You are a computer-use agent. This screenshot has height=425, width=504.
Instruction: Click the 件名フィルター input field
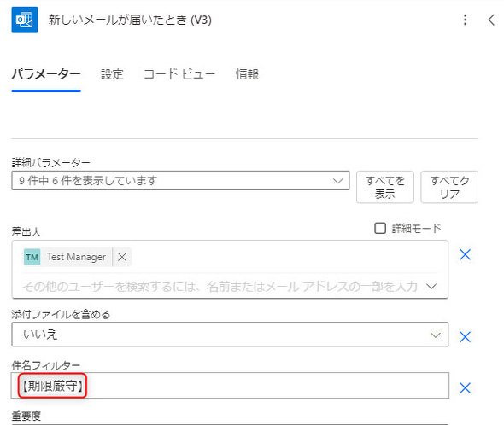pyautogui.click(x=230, y=386)
